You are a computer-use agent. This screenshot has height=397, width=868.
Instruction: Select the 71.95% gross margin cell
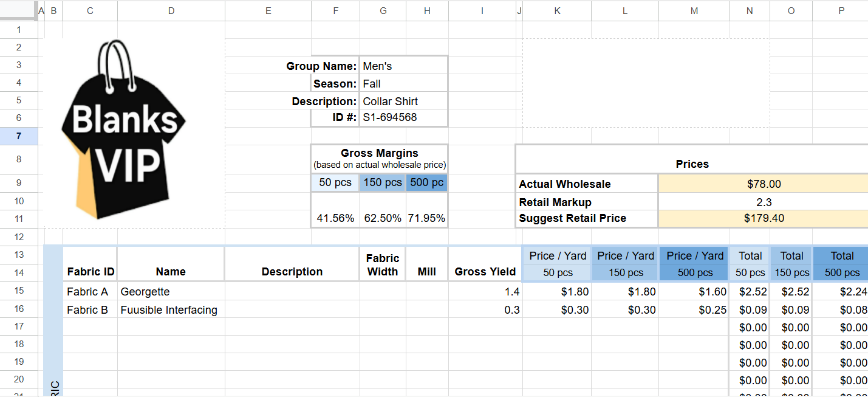(426, 218)
